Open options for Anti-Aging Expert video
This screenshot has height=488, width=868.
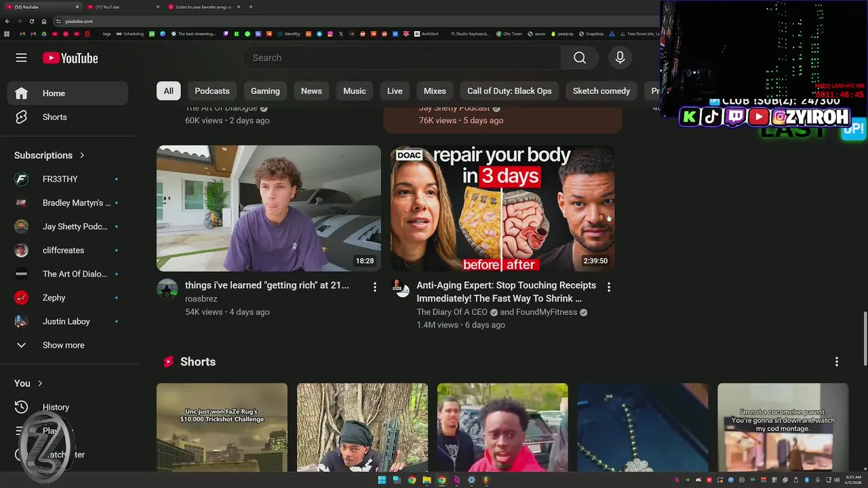pos(608,287)
